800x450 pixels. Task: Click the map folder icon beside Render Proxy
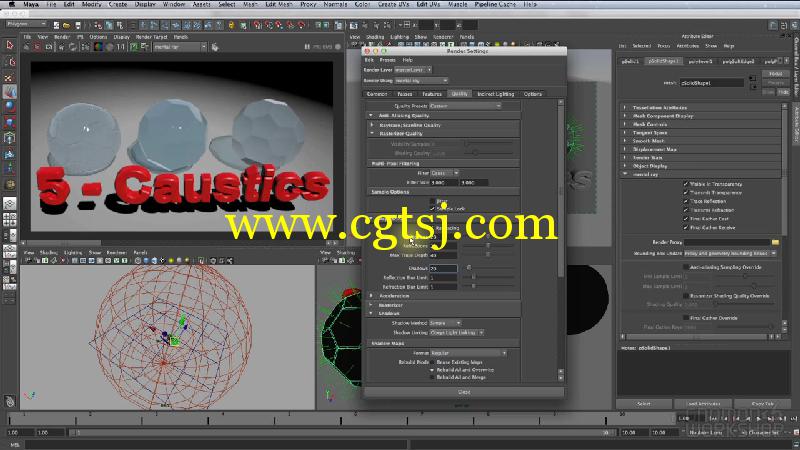776,242
